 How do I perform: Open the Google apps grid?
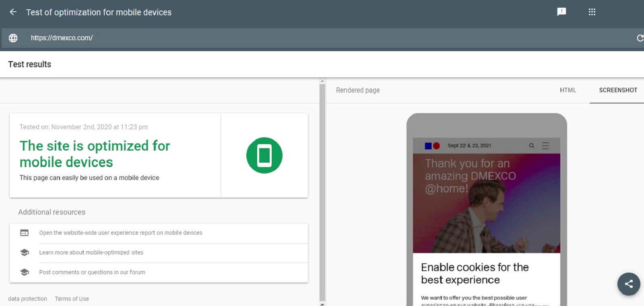click(x=592, y=12)
